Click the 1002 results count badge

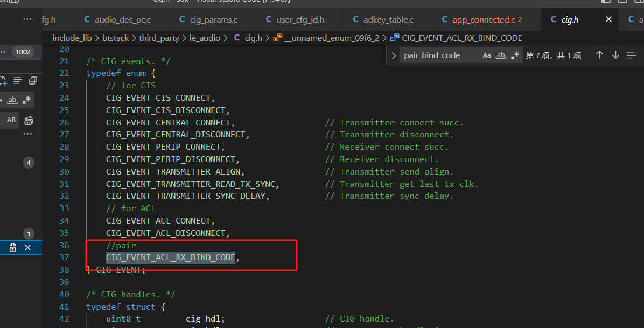(23, 52)
